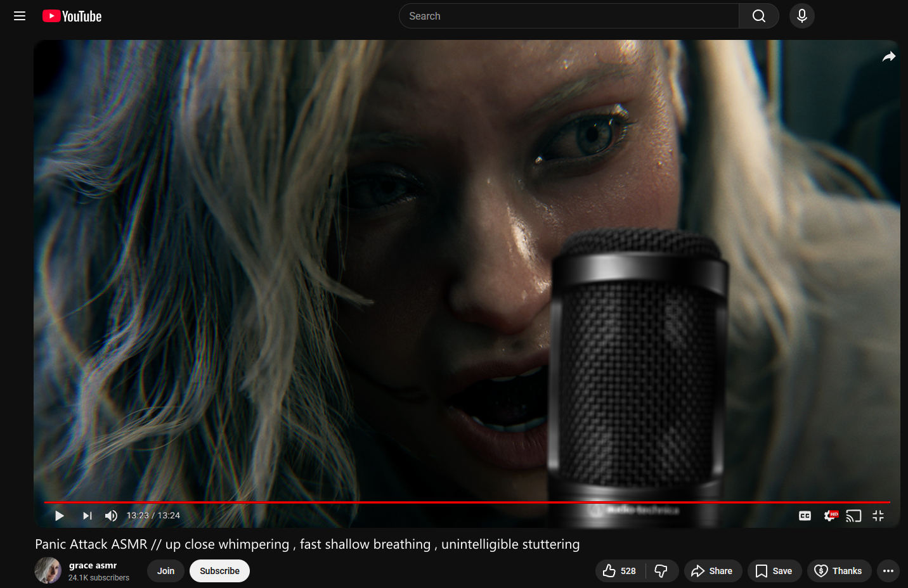Open grace asmr channel avatar
Image resolution: width=908 pixels, height=588 pixels.
48,570
